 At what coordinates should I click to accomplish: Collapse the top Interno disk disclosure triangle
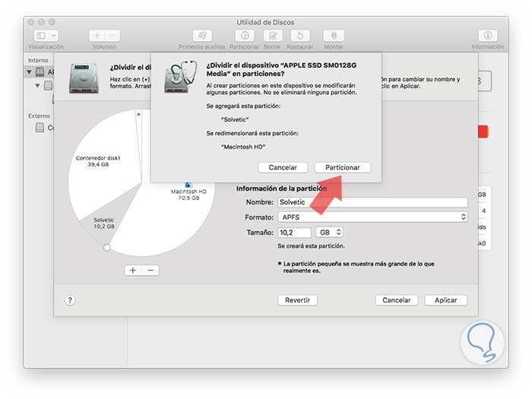pos(29,72)
